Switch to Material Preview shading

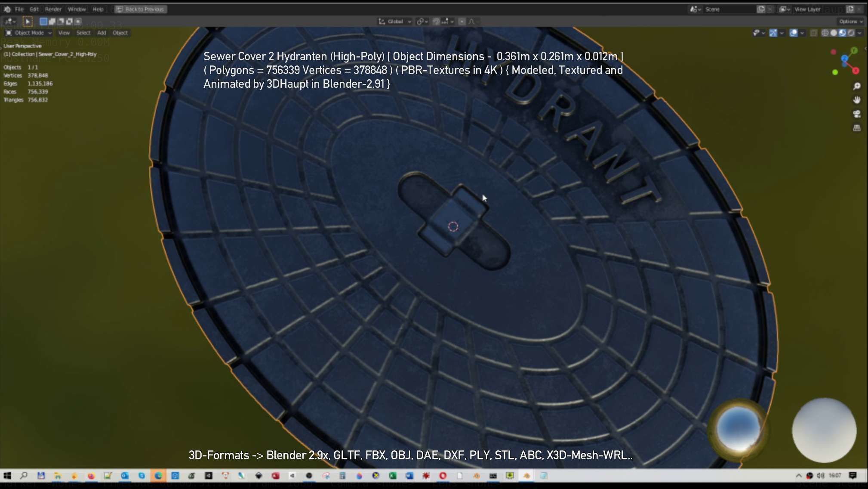point(842,33)
